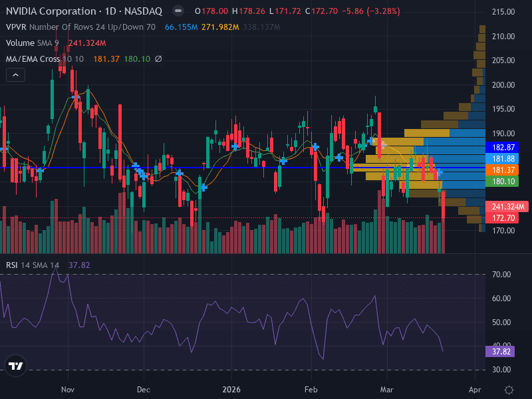Click the RSI legend value 37.82

coord(79,265)
